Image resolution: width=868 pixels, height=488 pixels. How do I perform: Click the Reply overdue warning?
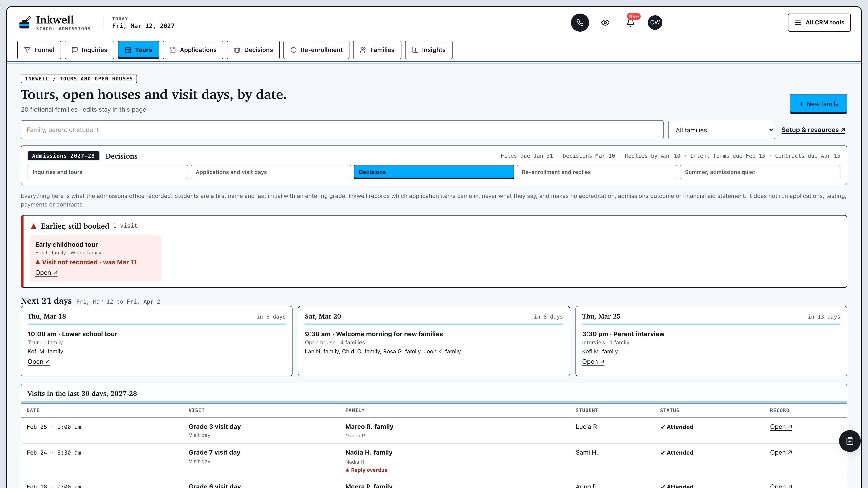tap(366, 470)
